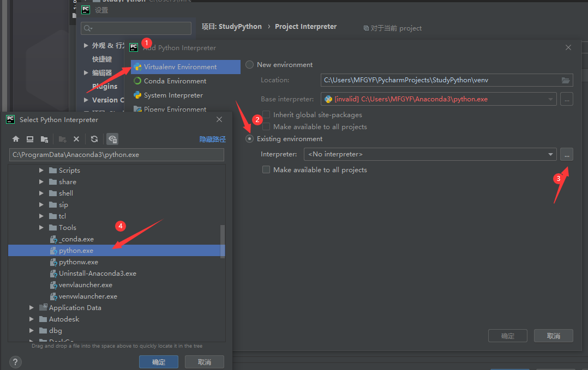Expand 外观 & 行为 settings section
Screen dimensions: 588x370
click(x=86, y=45)
